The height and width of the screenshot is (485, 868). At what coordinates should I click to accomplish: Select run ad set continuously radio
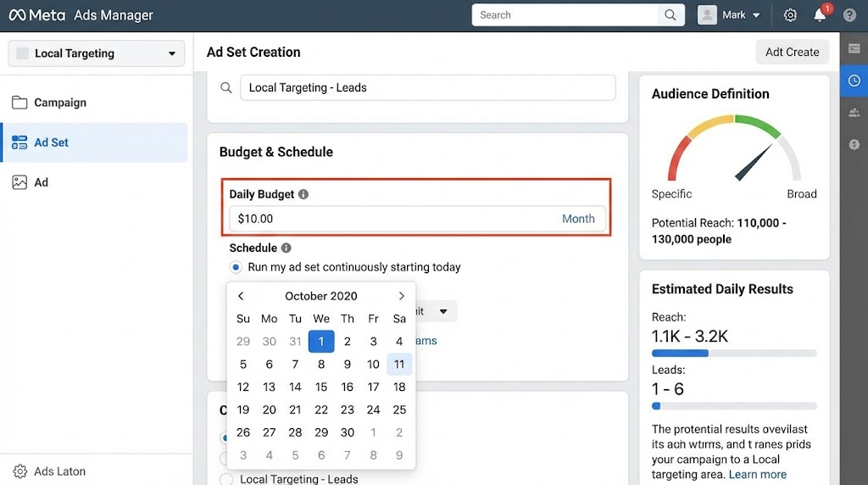[x=236, y=267]
